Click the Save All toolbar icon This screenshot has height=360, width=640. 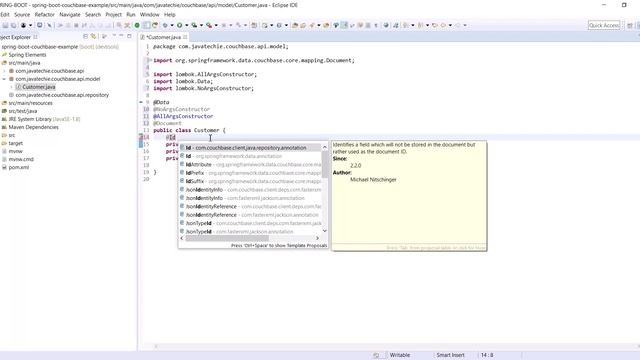[13, 25]
